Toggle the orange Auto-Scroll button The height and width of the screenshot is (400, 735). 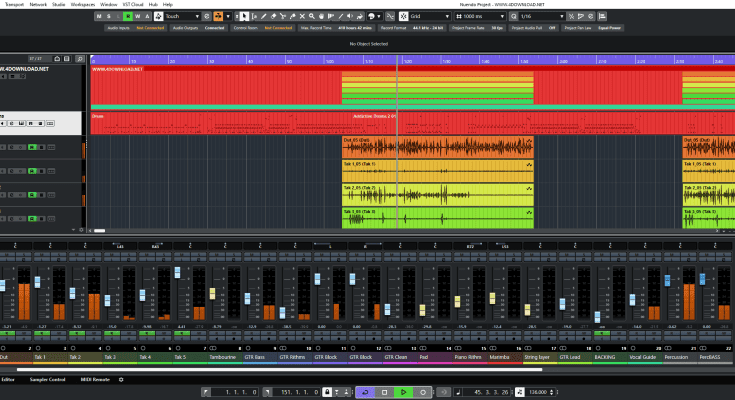tap(218, 17)
